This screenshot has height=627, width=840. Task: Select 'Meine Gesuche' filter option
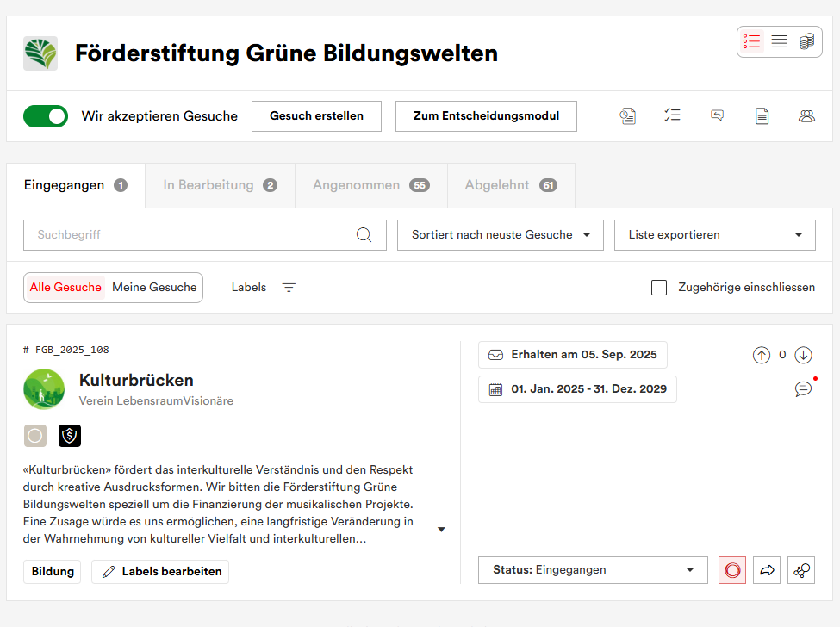point(154,288)
